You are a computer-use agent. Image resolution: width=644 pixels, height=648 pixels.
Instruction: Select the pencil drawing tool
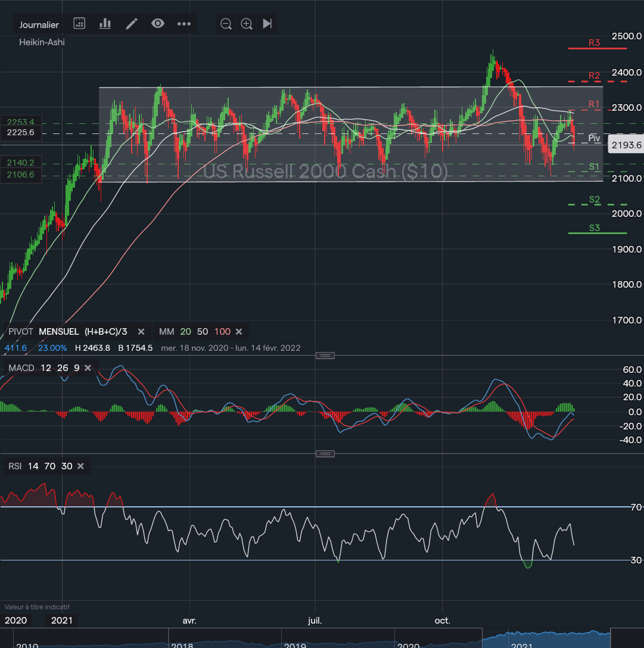tap(132, 24)
